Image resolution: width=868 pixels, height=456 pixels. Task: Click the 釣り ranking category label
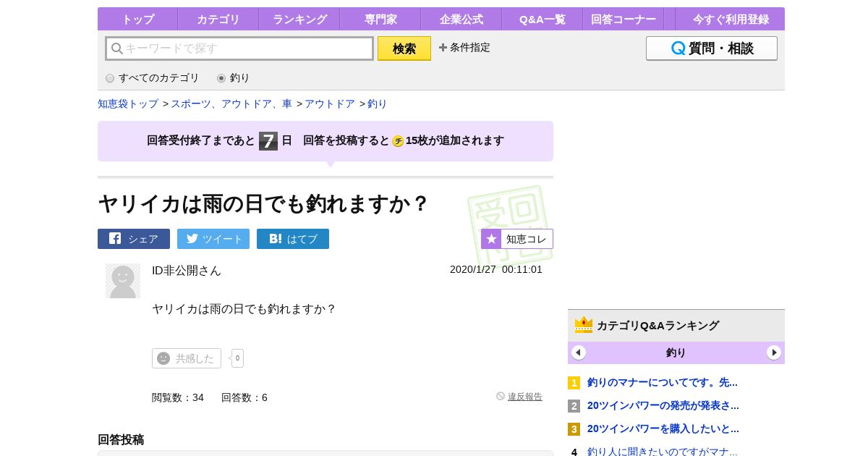click(x=676, y=352)
